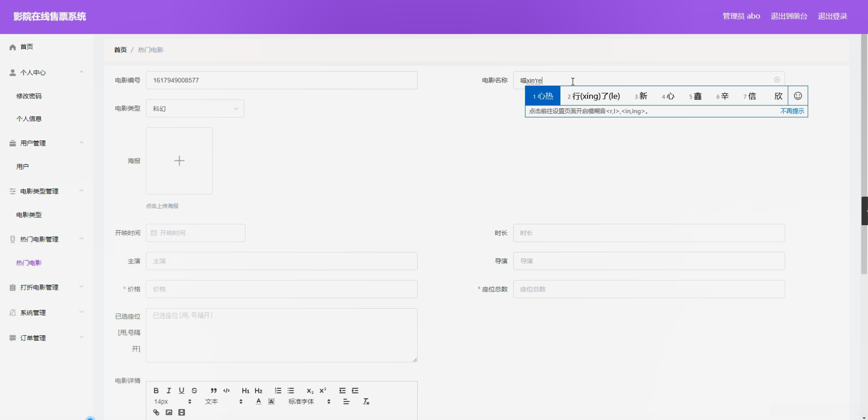Open the text color picker

[x=259, y=402]
